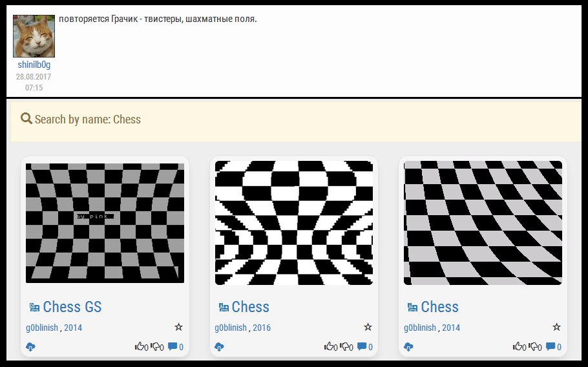This screenshot has width=588, height=367.
Task: Give thumbs up to the 2016 Chess entry
Action: [x=329, y=347]
